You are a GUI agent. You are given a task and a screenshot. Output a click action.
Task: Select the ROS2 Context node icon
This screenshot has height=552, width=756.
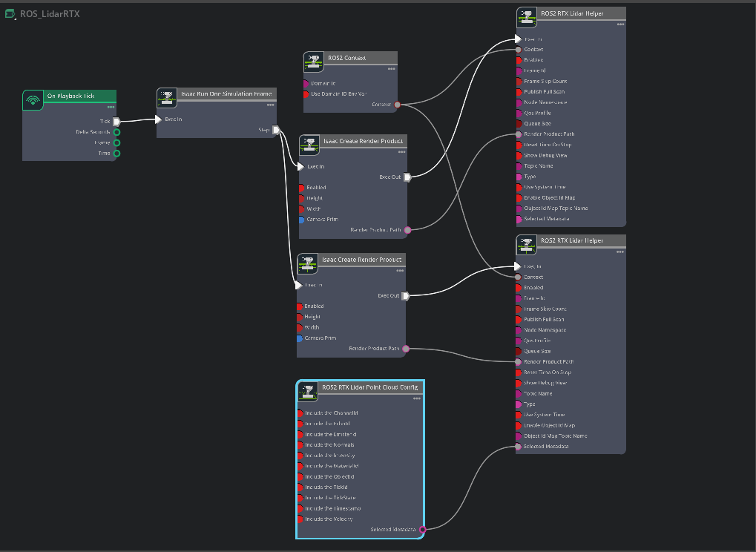coord(314,61)
